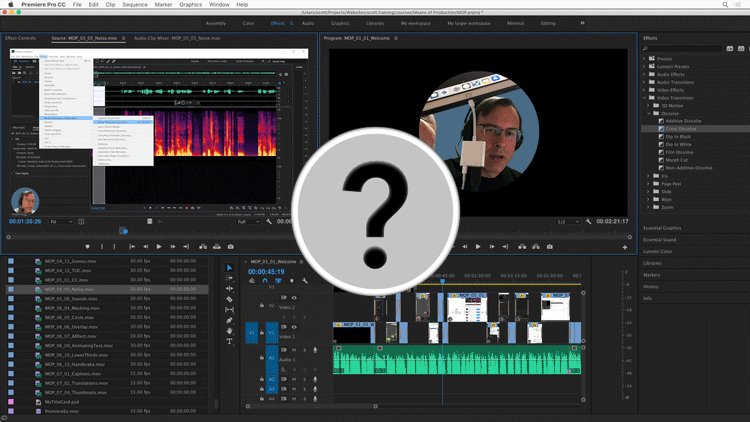Expand the Audio Effects folder
Screen dimensions: 750x422
coord(644,75)
